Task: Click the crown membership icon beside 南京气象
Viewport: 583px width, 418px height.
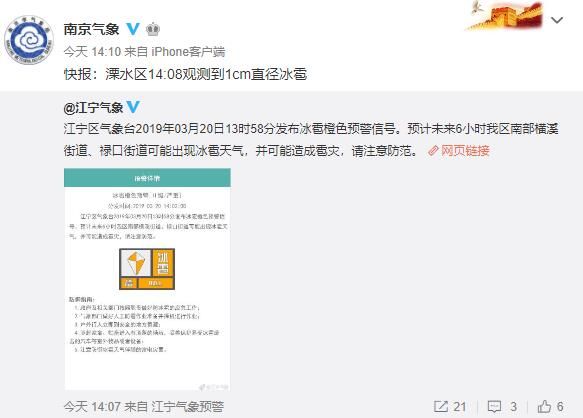Action: coord(153,29)
